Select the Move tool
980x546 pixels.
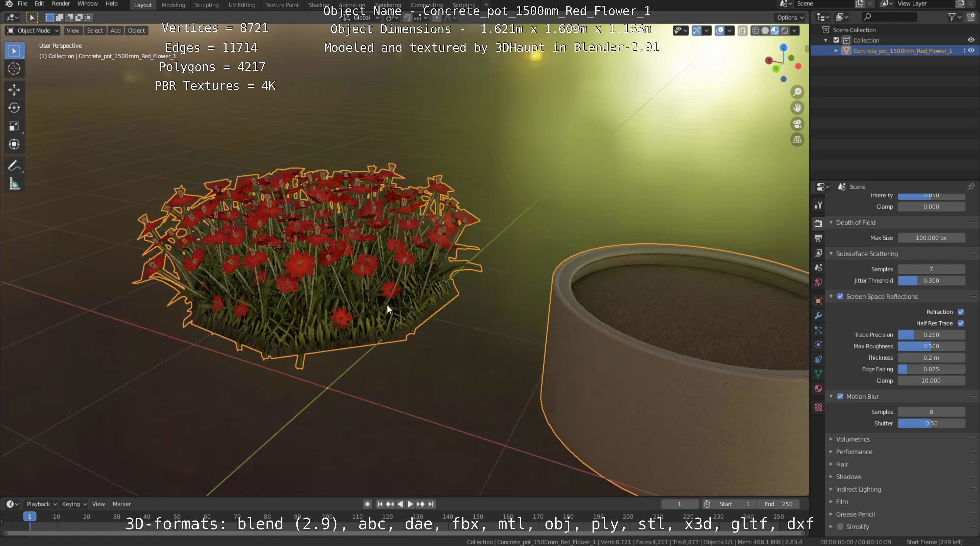point(15,90)
